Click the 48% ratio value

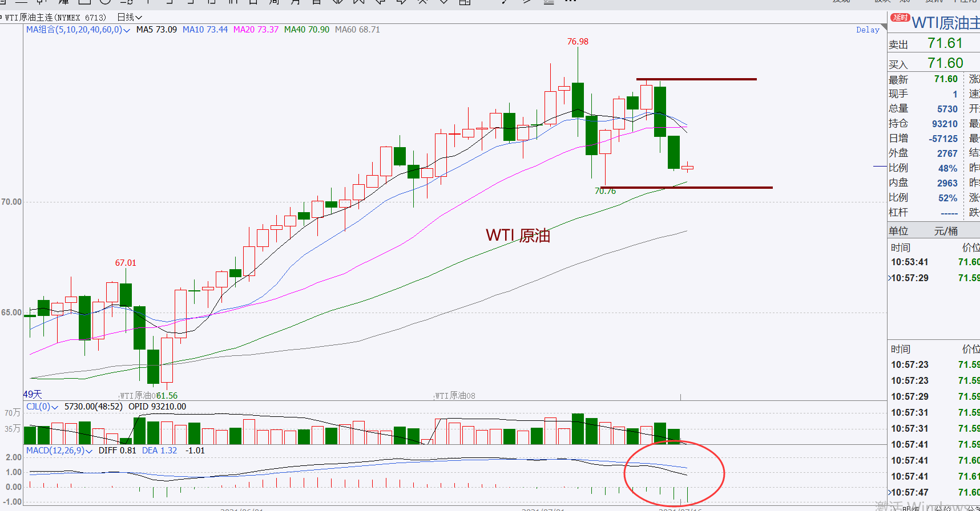click(948, 168)
